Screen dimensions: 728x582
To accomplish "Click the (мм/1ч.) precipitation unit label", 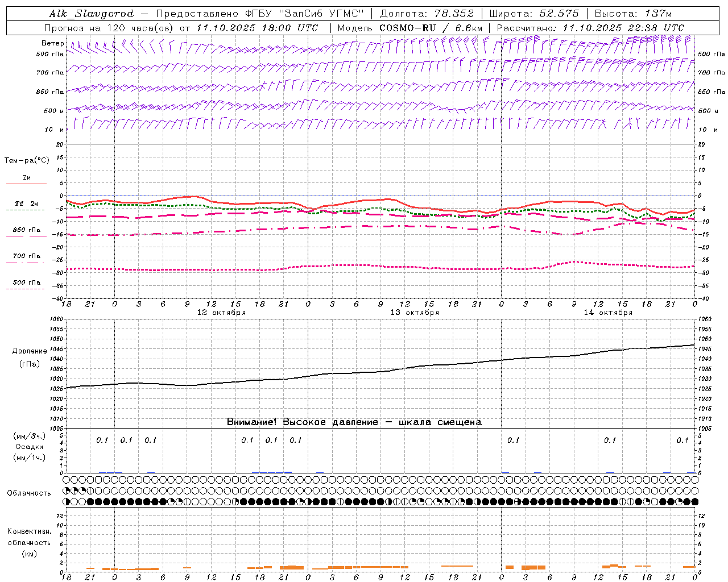I will point(30,458).
